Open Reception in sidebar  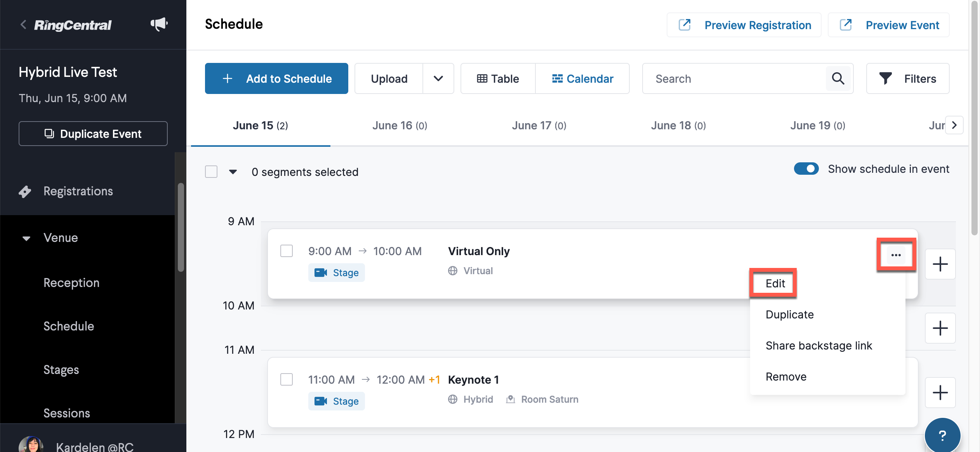(71, 283)
